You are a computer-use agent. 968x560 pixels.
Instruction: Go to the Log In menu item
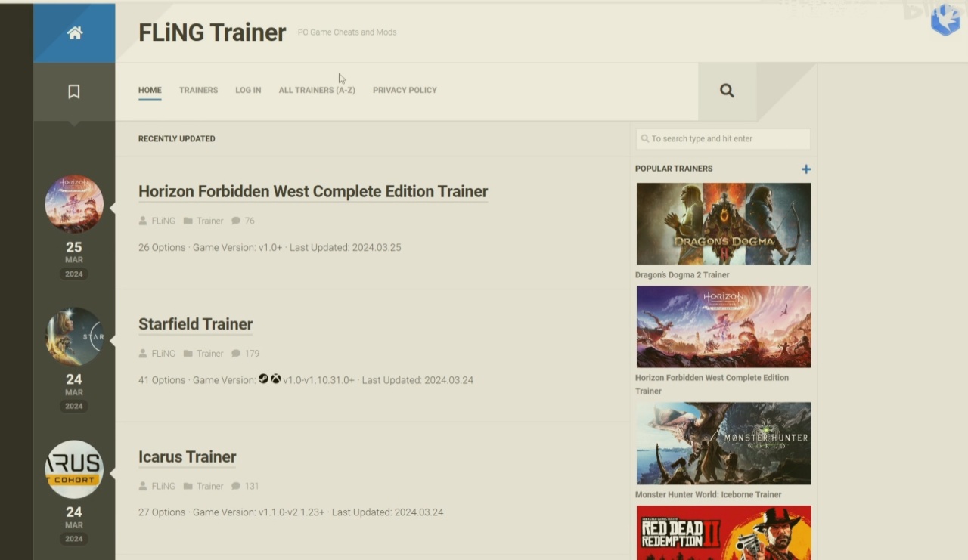point(248,90)
